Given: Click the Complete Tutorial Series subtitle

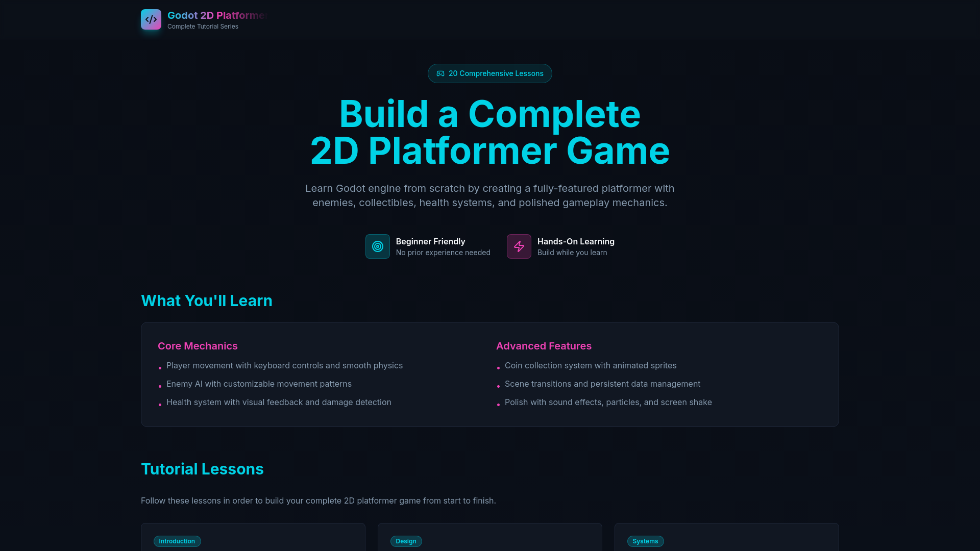Looking at the screenshot, I should pyautogui.click(x=203, y=26).
